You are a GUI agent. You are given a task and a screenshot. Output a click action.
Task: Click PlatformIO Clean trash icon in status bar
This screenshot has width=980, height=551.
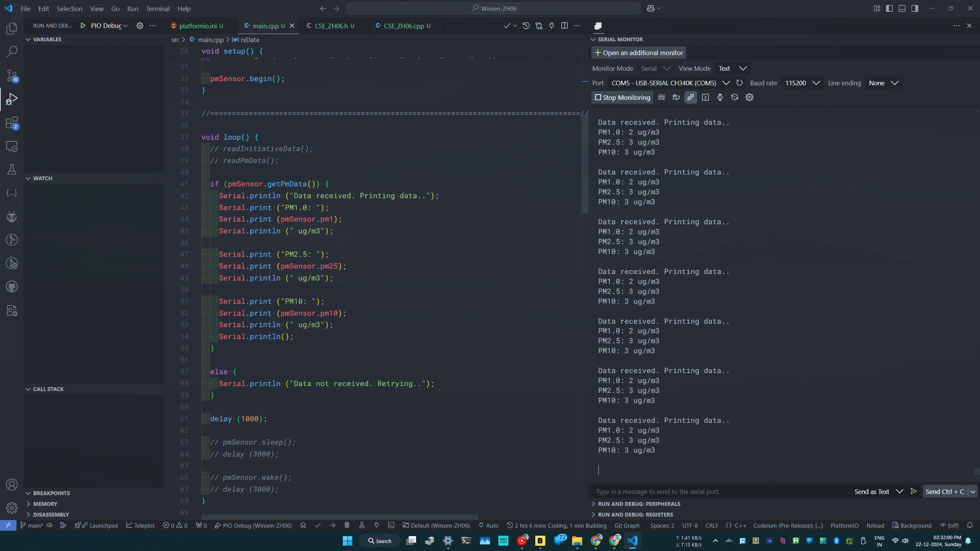pyautogui.click(x=347, y=525)
